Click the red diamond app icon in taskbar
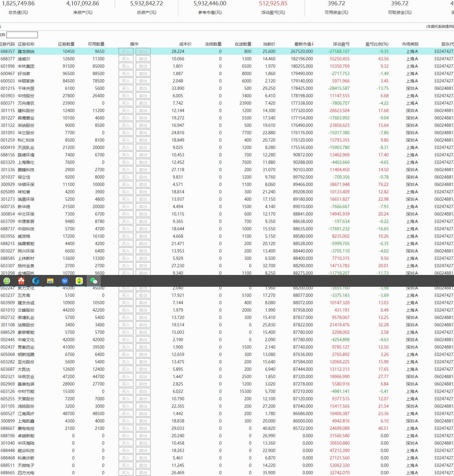Viewport: 454px width, 476px height. (21, 281)
